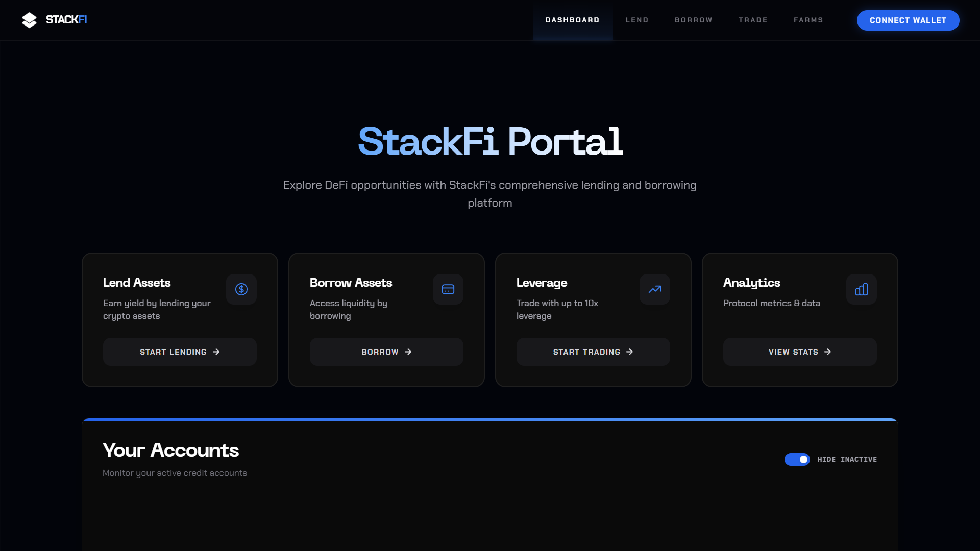Viewport: 980px width, 551px height.
Task: Click the arrow icon inside View Stats button
Action: click(x=826, y=352)
